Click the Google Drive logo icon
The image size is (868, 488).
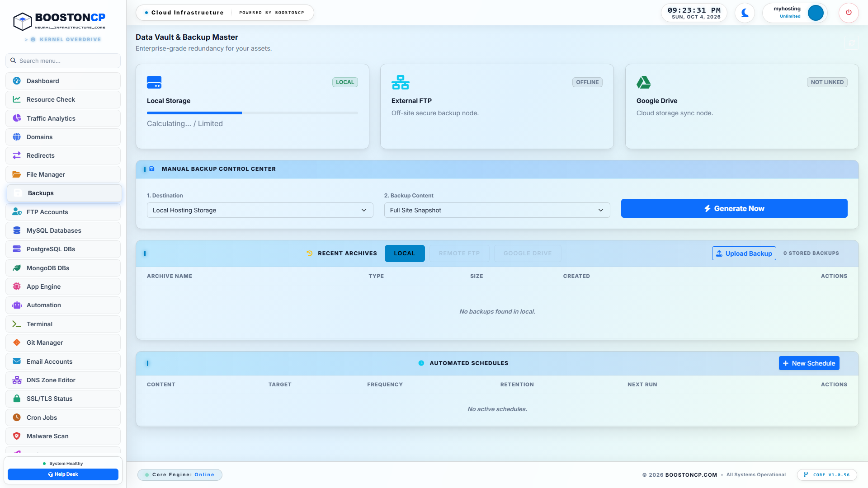pos(644,82)
